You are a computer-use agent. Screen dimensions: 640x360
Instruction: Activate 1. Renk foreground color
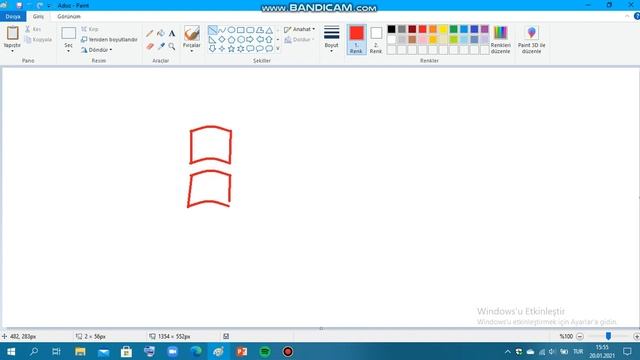tap(356, 40)
